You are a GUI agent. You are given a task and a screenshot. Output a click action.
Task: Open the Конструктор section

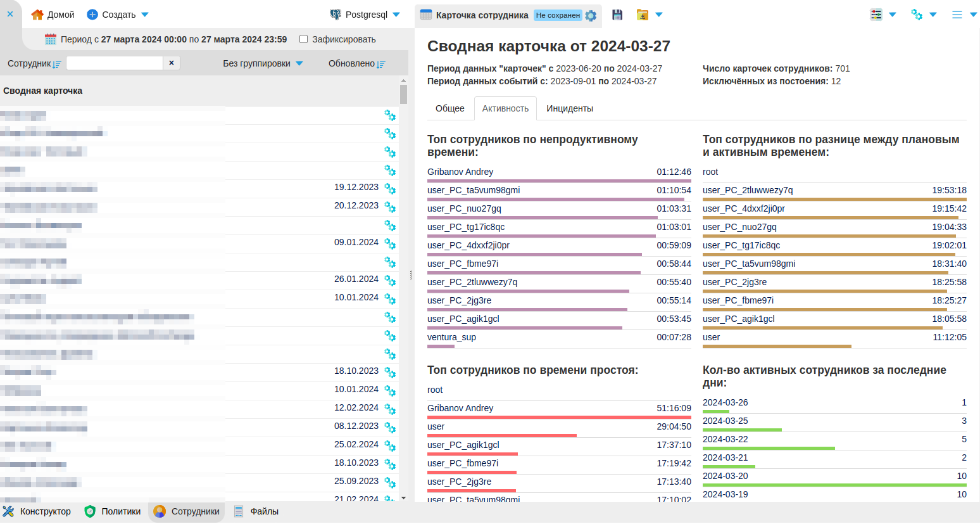[37, 511]
